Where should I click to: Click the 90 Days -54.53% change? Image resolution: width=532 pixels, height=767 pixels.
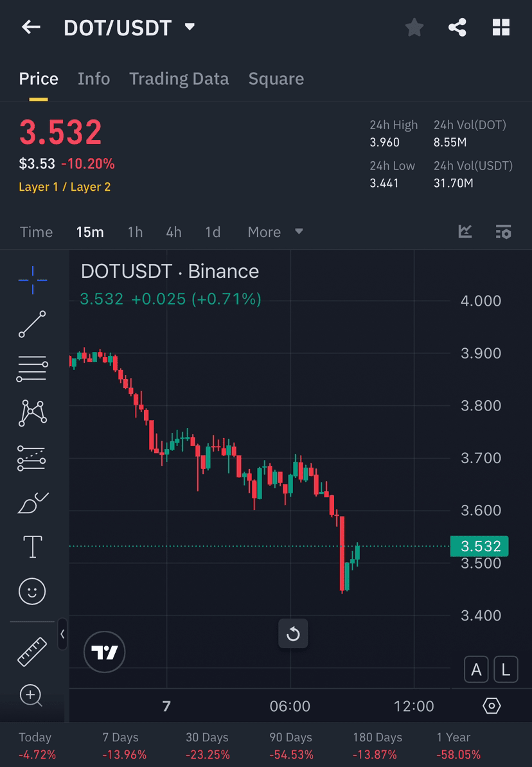[290, 746]
